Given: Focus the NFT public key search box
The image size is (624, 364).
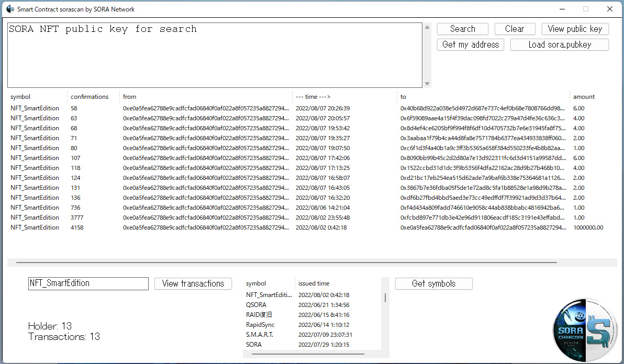Looking at the screenshot, I should [215, 55].
